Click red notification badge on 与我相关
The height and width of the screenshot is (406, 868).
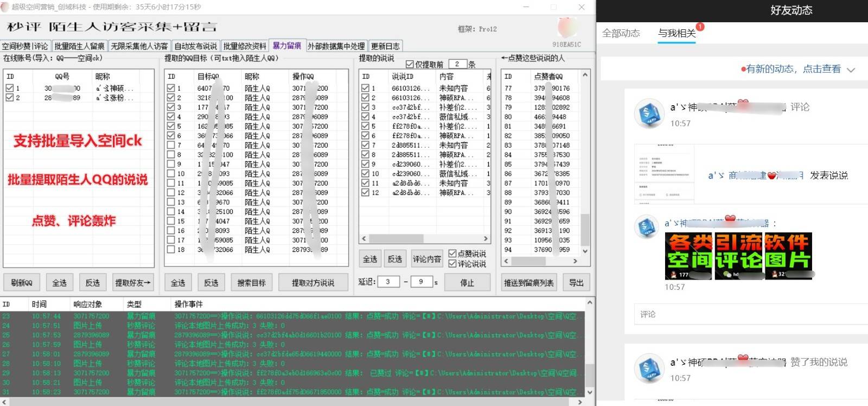coord(700,27)
